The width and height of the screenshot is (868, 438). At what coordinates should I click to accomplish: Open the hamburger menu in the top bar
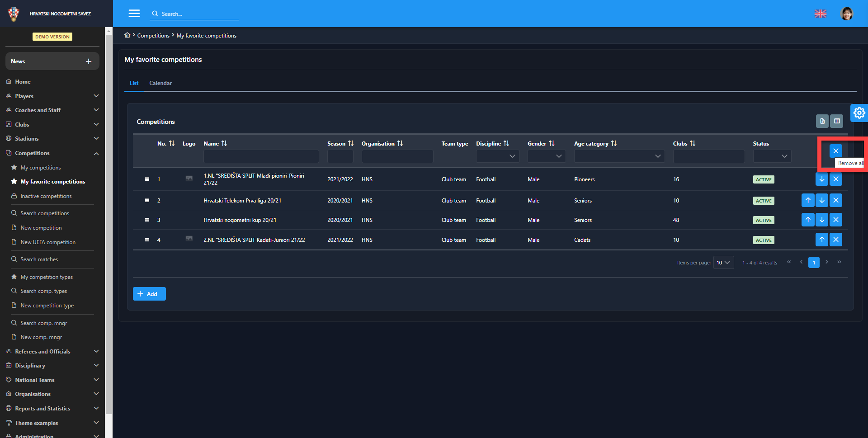click(x=134, y=14)
